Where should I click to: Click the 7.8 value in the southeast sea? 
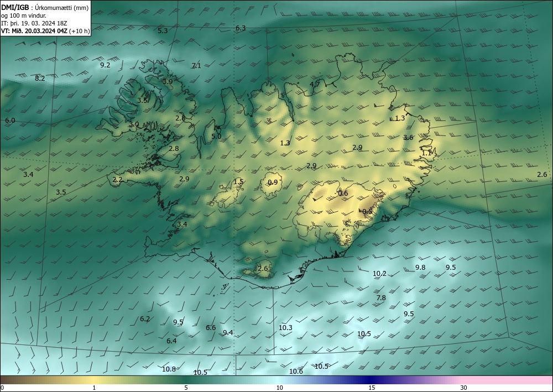[x=381, y=298]
